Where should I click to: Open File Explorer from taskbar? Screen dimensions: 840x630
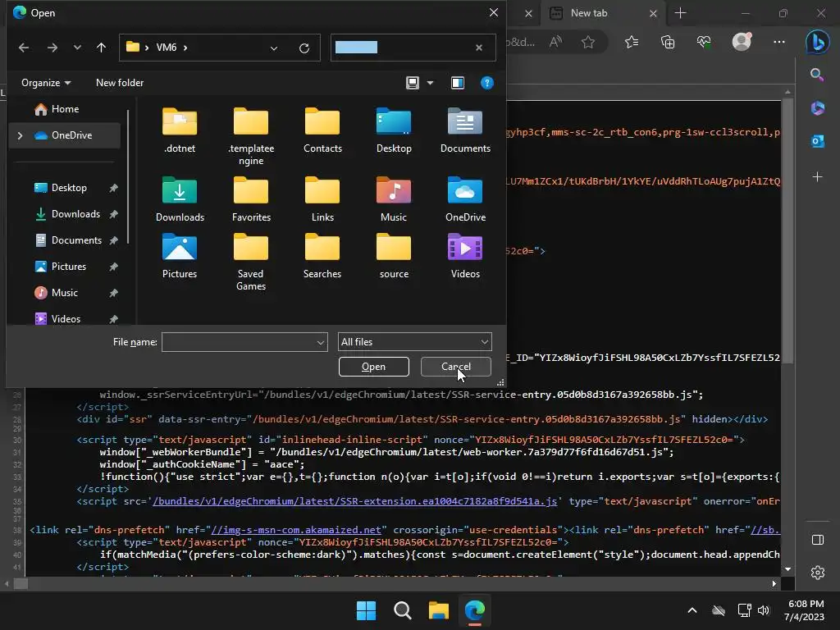click(x=438, y=610)
